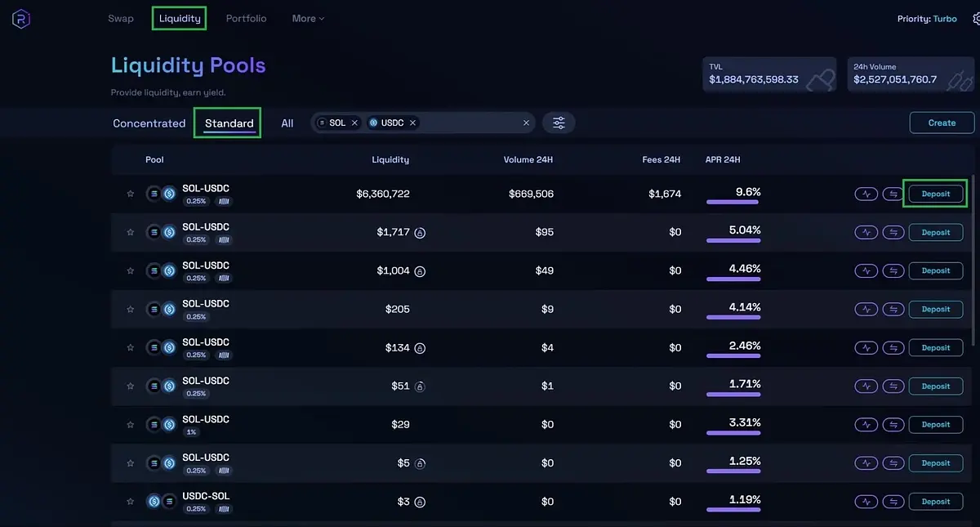
Task: Remove the SOL filter chip
Action: (x=354, y=123)
